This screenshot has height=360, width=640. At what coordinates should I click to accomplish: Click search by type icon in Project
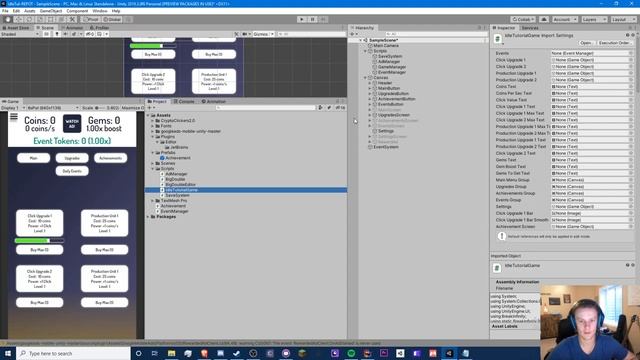320,108
